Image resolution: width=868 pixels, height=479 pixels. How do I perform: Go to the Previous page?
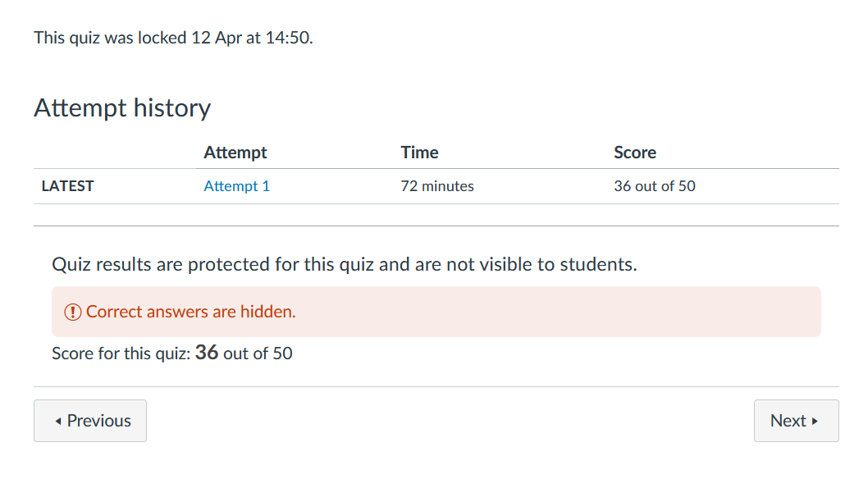90,421
